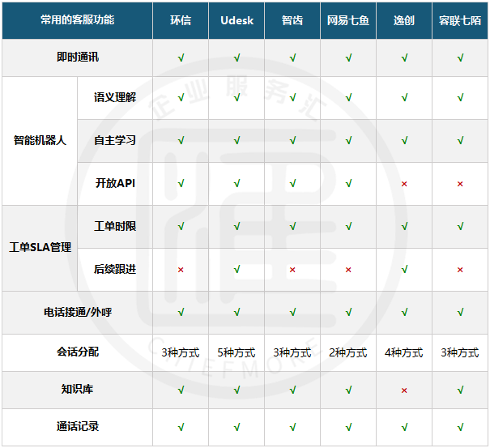490x448 pixels.
Task: Click the red cross for 环信 后续跟进
Action: (181, 270)
